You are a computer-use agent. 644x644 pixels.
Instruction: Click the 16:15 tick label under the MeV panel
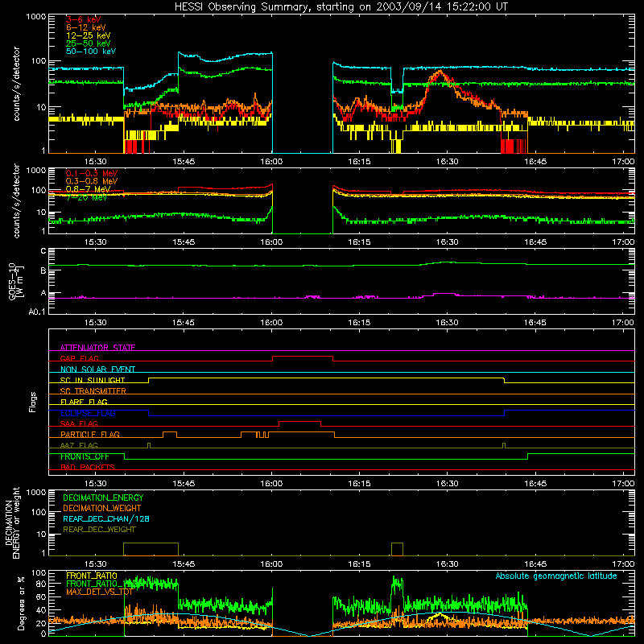pyautogui.click(x=359, y=242)
